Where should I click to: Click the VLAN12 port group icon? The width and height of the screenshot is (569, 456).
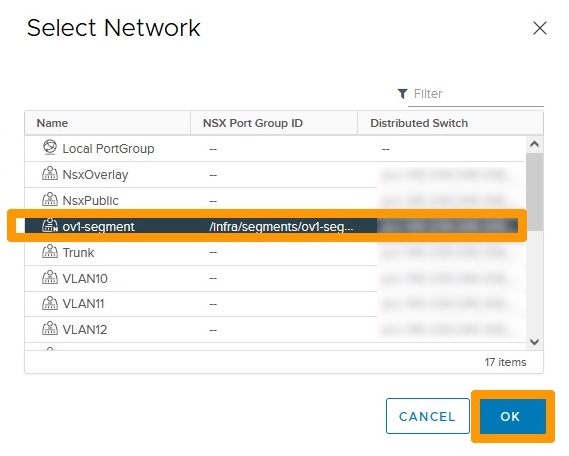[50, 328]
